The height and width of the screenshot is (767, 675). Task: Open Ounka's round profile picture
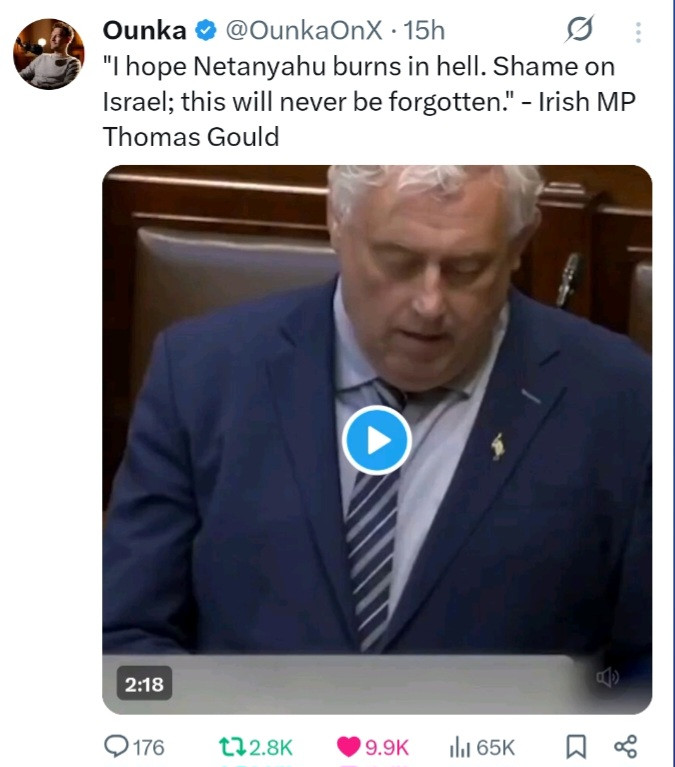[x=48, y=54]
